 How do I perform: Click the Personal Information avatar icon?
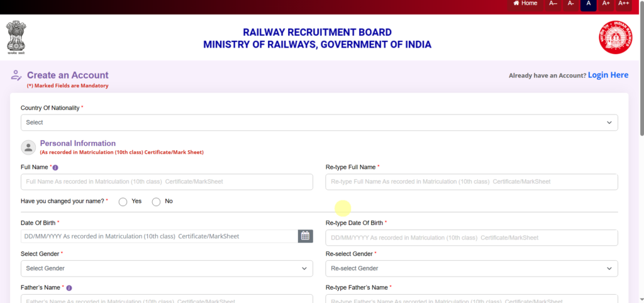28,147
